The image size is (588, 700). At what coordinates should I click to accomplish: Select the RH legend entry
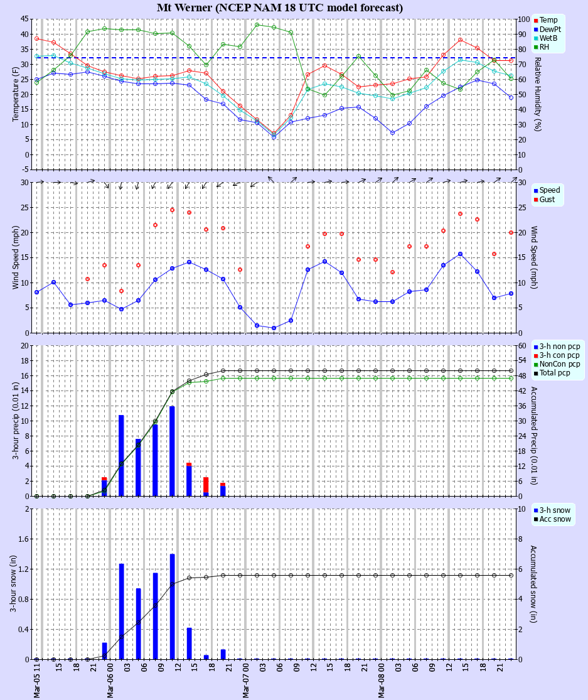[x=545, y=47]
